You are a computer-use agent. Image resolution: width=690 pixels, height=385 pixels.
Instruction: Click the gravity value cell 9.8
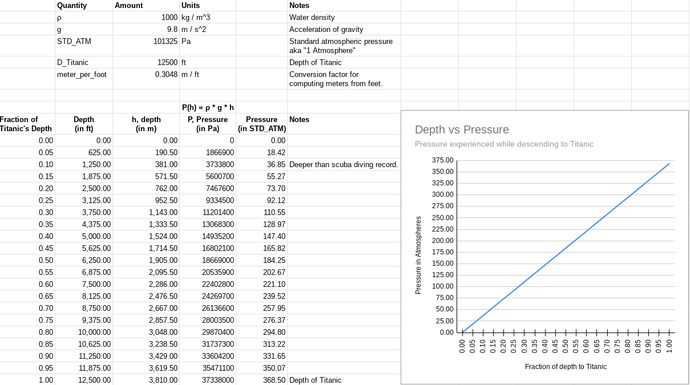coord(146,29)
